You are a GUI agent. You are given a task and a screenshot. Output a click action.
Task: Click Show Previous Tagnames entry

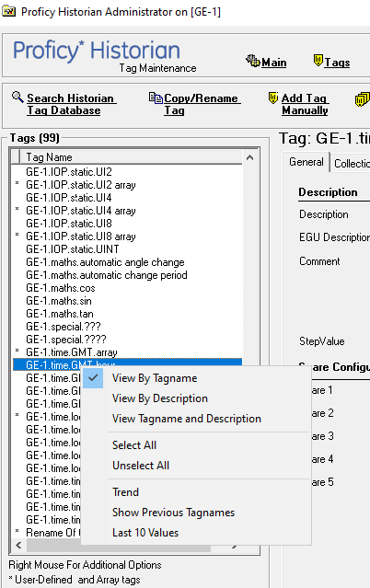click(x=173, y=513)
